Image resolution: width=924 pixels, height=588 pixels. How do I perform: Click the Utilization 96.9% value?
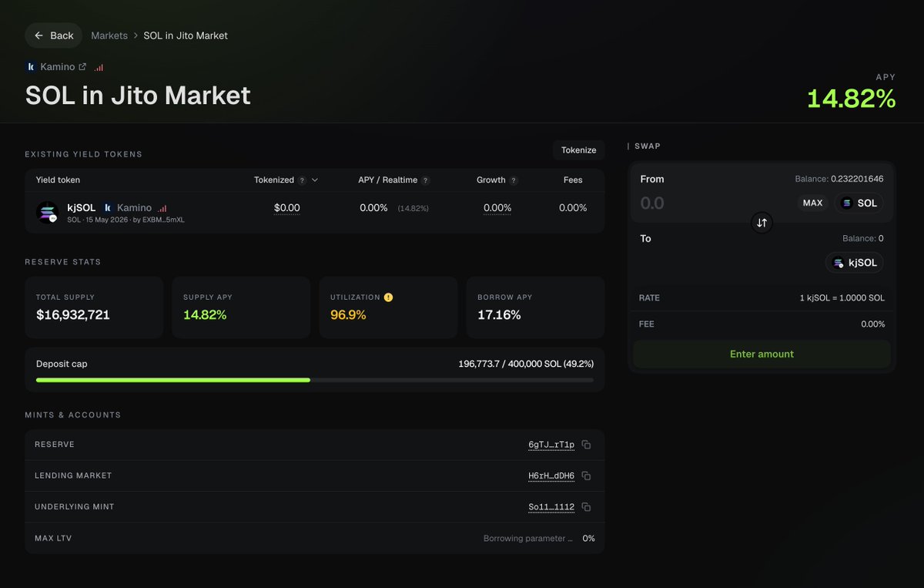(x=348, y=314)
